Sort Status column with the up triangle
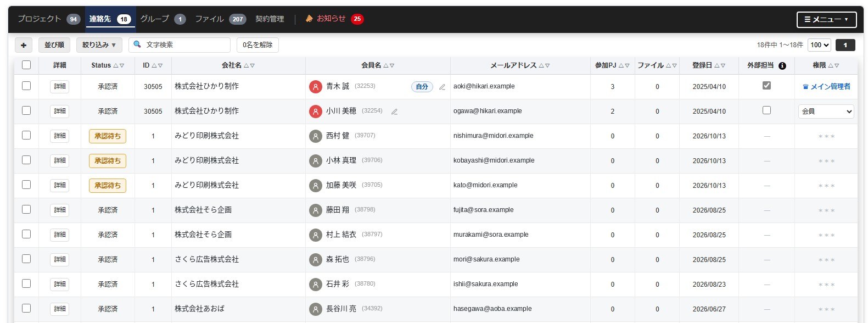Screen dimensions: 868x323 115,65
